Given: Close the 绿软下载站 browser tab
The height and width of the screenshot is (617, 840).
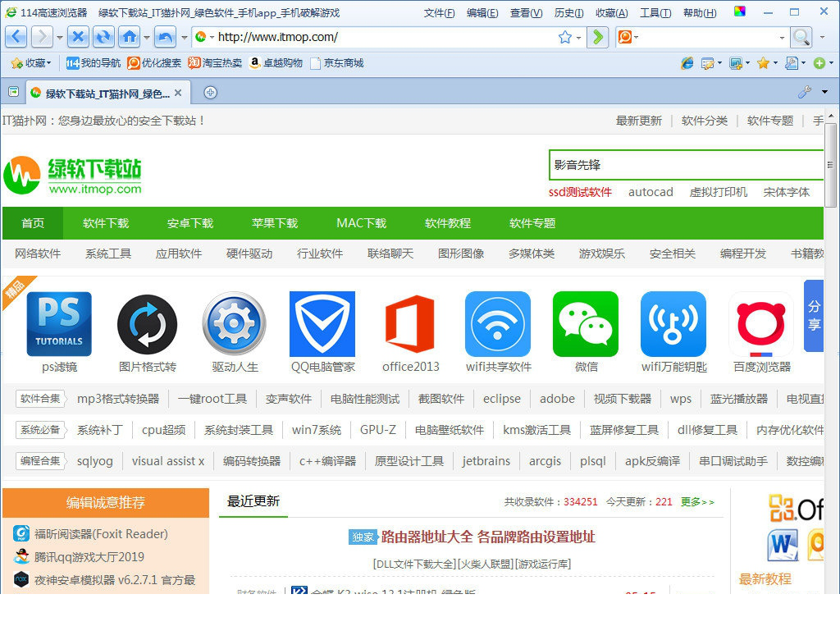Looking at the screenshot, I should click(178, 93).
